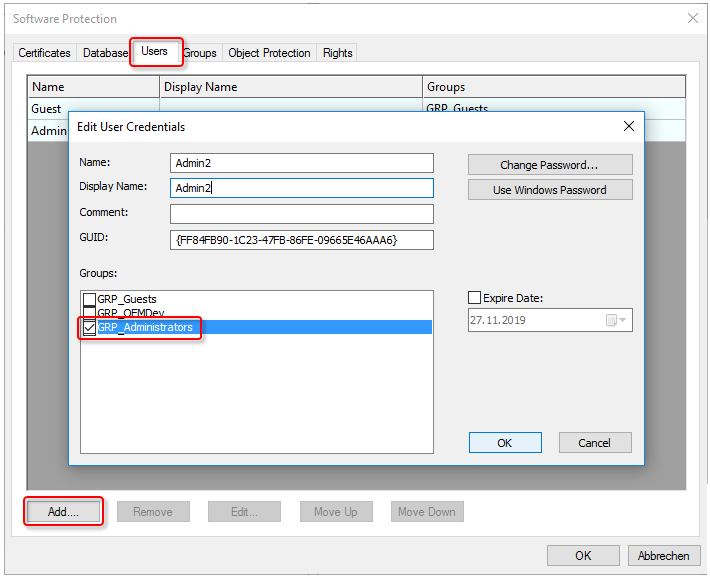Enable the Expire Date checkbox
Viewport: 710px width, 578px height.
[x=474, y=298]
